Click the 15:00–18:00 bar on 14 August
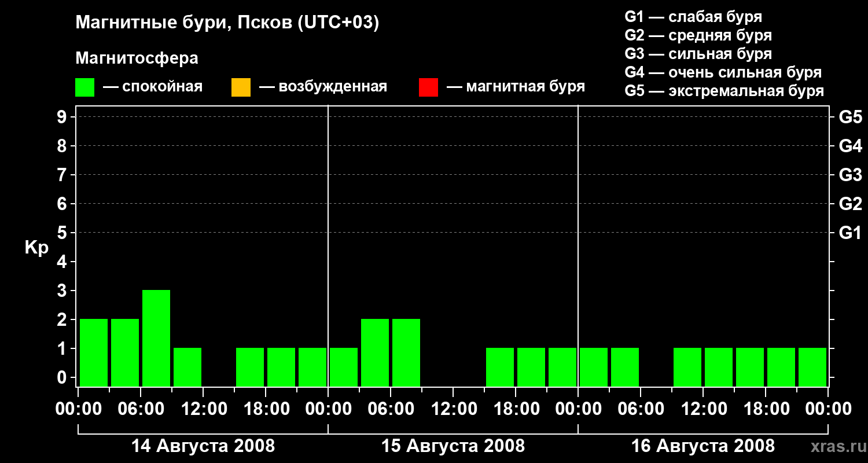This screenshot has width=868, height=463. pos(250,367)
